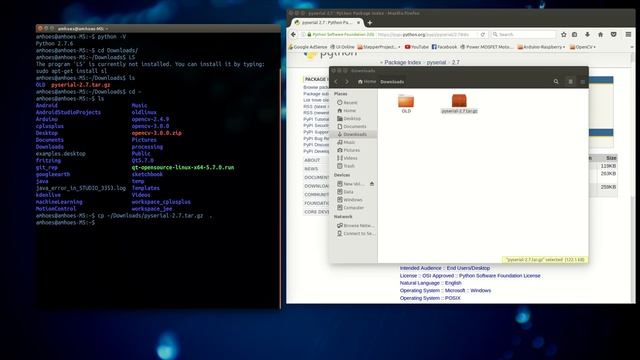Open YouTube bookmark
640x360 pixels.
(417, 47)
